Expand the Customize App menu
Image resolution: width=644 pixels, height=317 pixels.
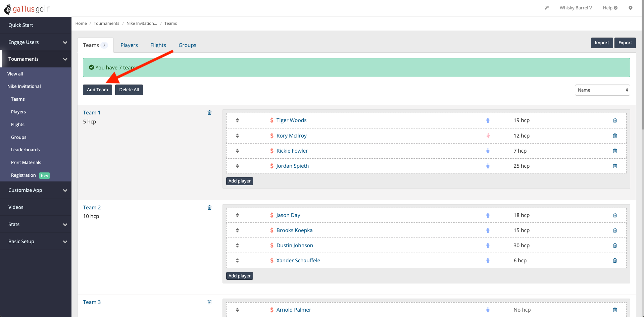[x=36, y=190]
